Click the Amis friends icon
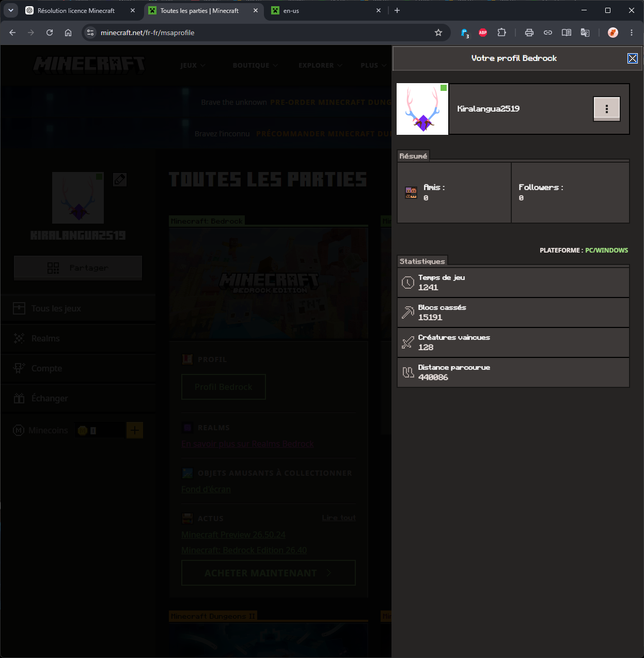The height and width of the screenshot is (658, 644). pyautogui.click(x=411, y=193)
